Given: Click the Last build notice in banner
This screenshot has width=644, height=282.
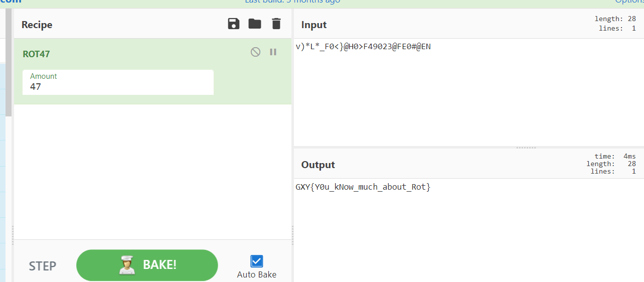Looking at the screenshot, I should click(292, 2).
